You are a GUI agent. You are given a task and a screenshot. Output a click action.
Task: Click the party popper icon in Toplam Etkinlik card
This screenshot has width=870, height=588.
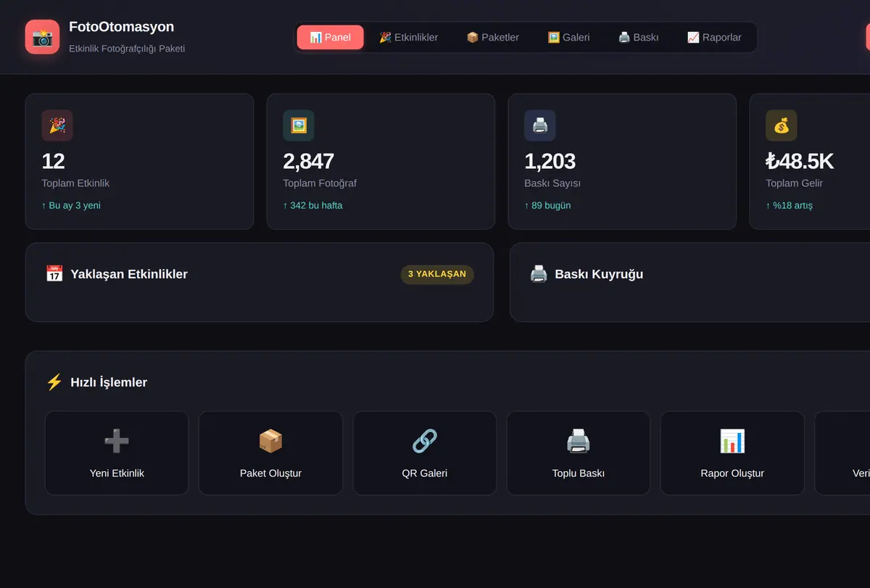tap(57, 125)
